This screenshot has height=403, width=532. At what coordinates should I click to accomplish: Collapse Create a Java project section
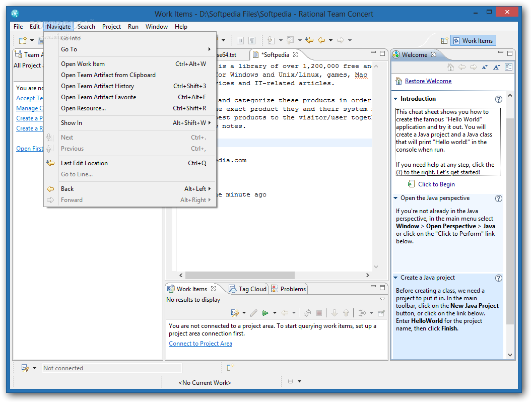pos(395,278)
